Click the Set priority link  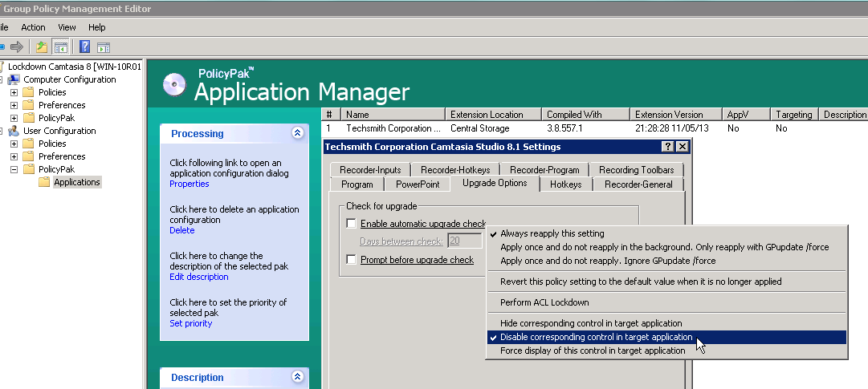tap(191, 323)
